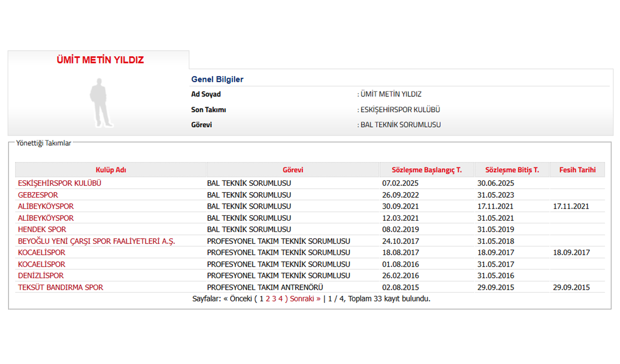Open the ESKİŞEHİRSPOR KULÜBÜ club link

pyautogui.click(x=60, y=183)
